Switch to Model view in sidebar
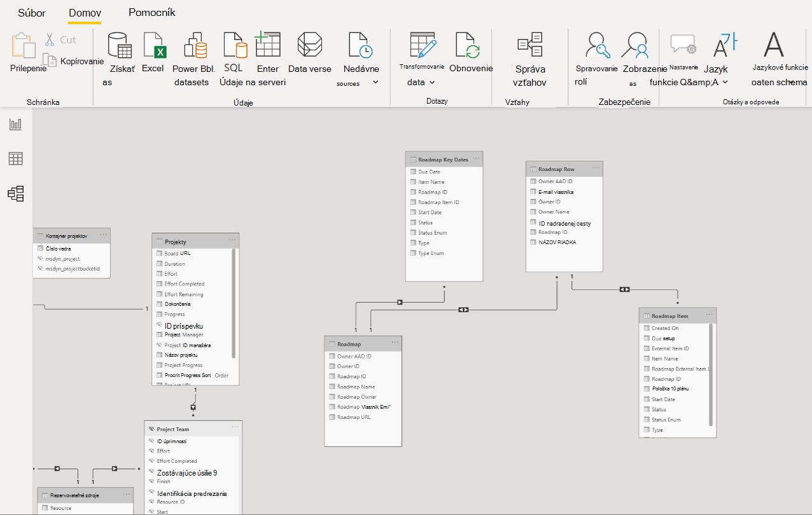This screenshot has height=515, width=812. [x=15, y=194]
